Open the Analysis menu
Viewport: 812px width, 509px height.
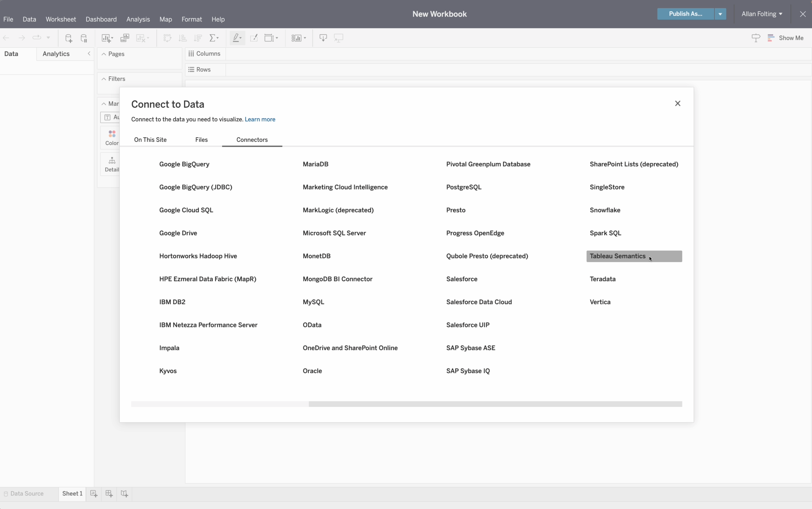138,20
